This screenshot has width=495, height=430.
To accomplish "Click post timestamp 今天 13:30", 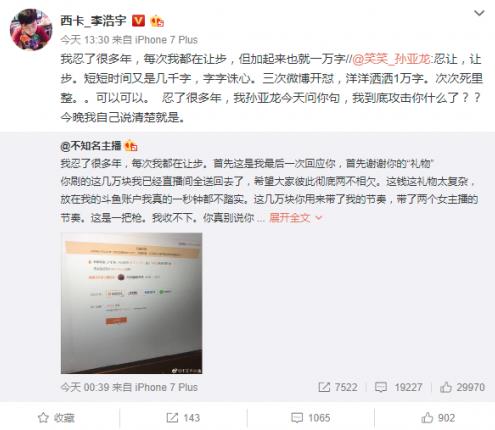I will (x=85, y=40).
